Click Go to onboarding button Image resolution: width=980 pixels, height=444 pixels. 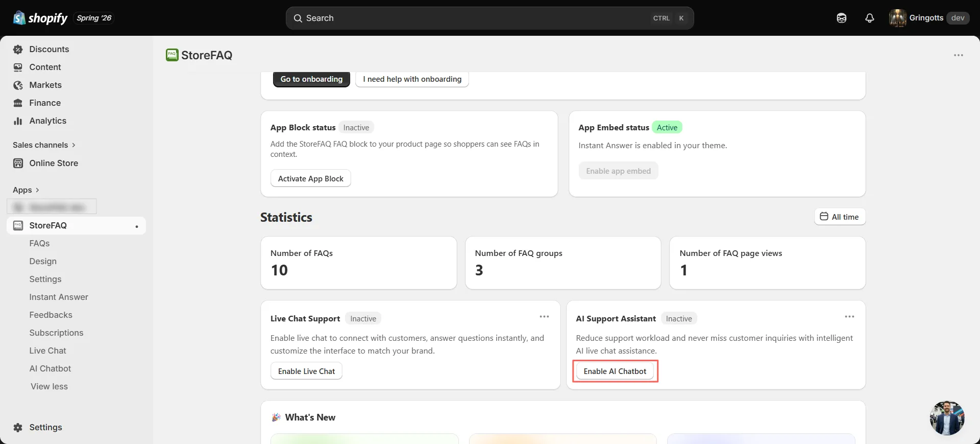(x=311, y=79)
